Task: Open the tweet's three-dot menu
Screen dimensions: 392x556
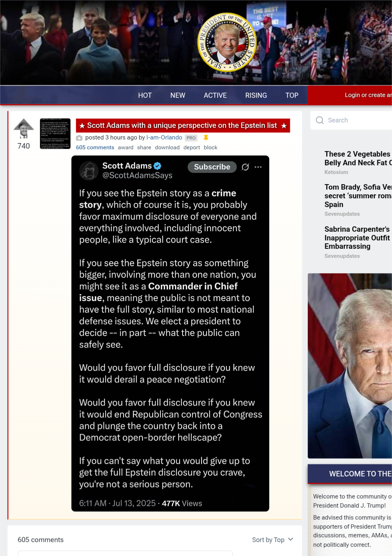Action: [x=258, y=167]
